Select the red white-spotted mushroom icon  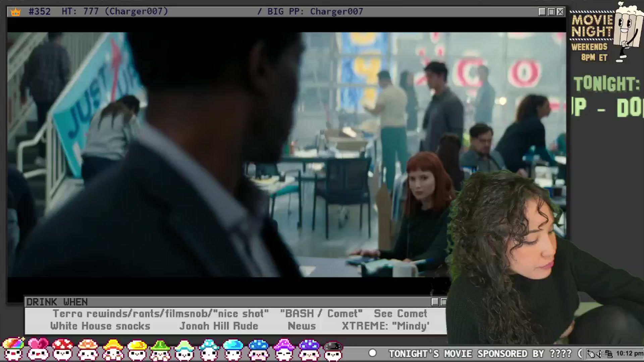(x=63, y=349)
